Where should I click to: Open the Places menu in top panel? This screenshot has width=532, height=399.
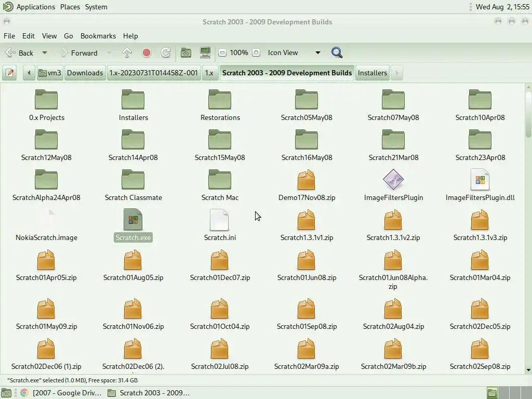70,7
